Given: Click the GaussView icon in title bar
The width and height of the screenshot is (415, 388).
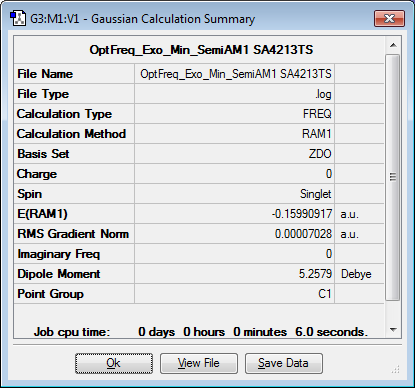Looking at the screenshot, I should point(18,18).
